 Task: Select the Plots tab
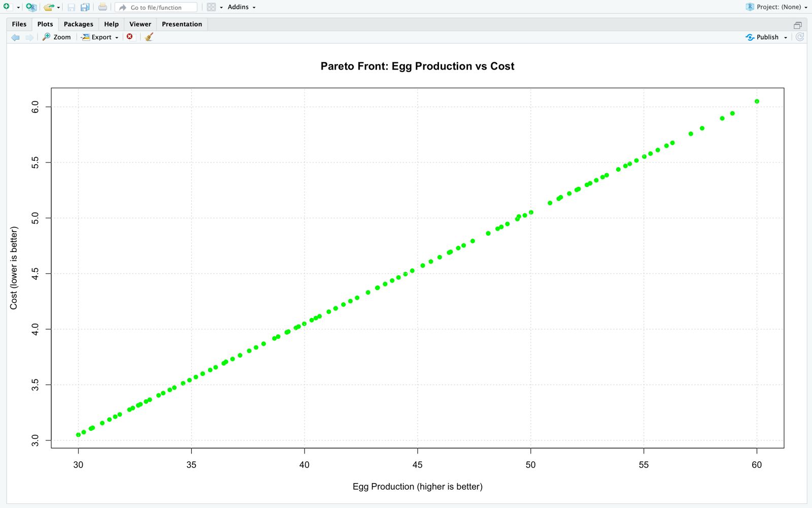45,24
